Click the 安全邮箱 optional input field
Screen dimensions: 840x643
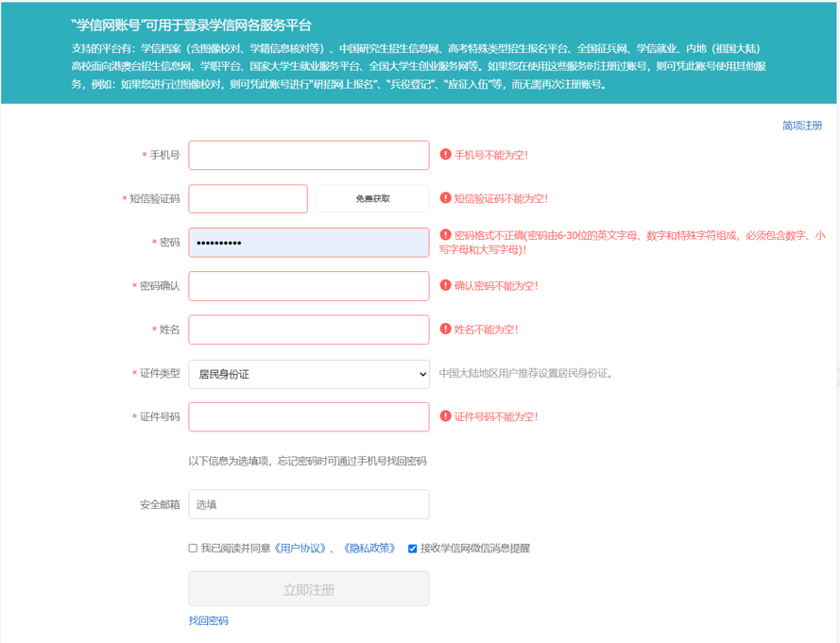point(309,504)
